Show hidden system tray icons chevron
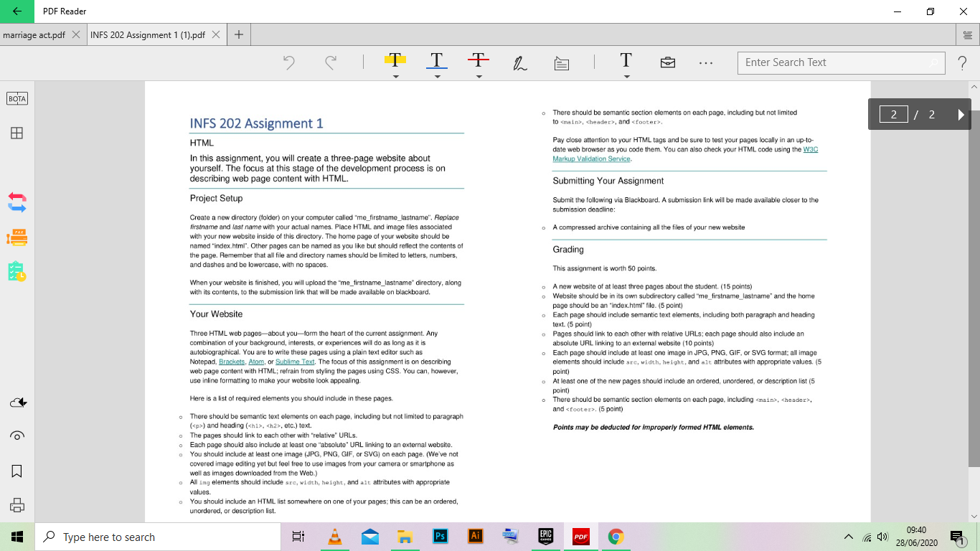This screenshot has height=551, width=980. (848, 537)
